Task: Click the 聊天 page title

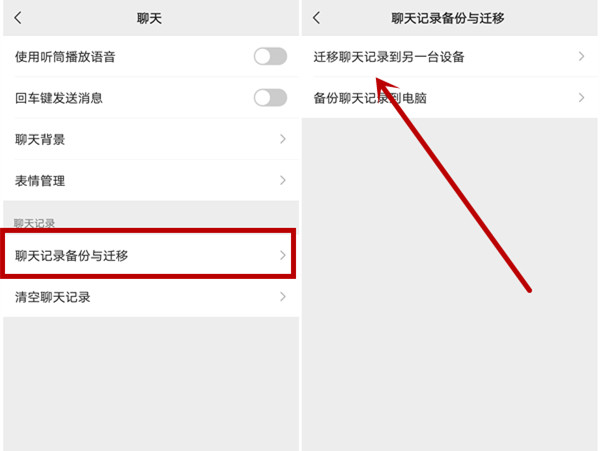Action: pos(150,18)
